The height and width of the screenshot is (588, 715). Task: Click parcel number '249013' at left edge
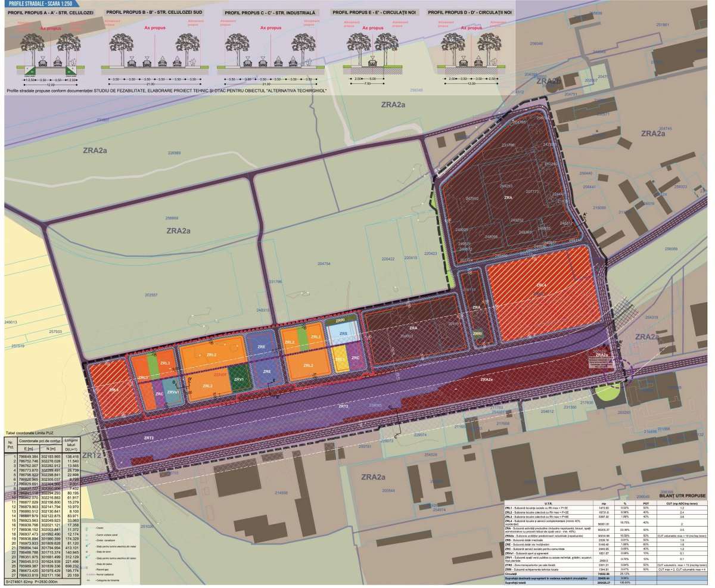[x=11, y=322]
